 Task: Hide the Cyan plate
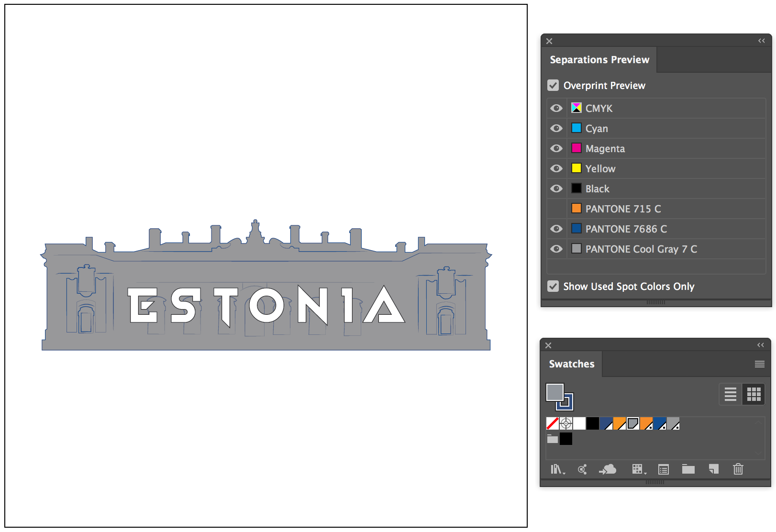coord(556,129)
